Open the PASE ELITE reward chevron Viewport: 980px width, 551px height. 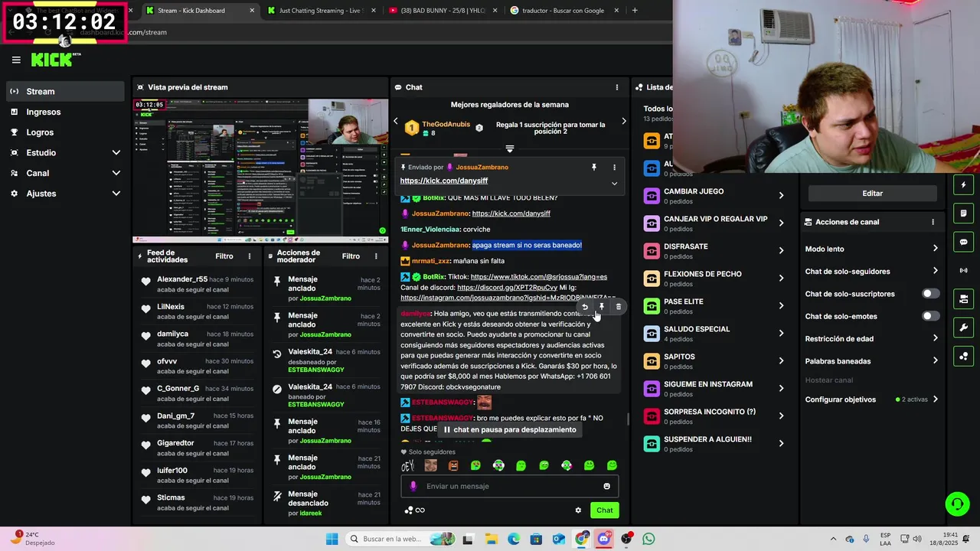781,305
